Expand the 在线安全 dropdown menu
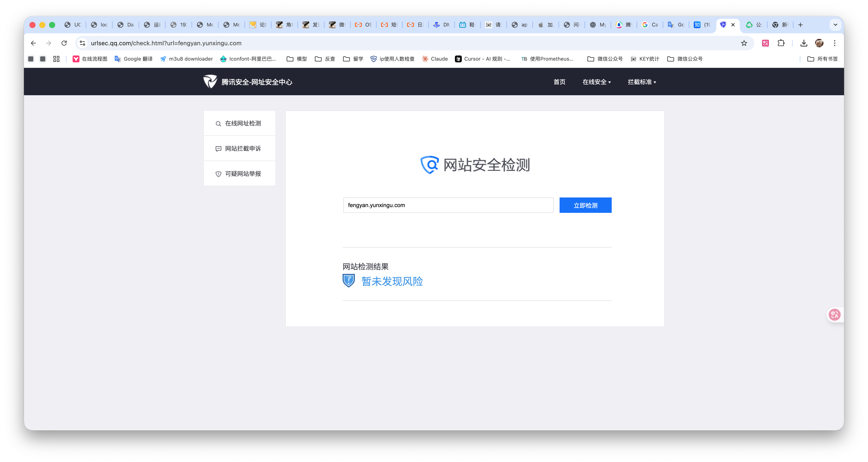 pos(596,82)
